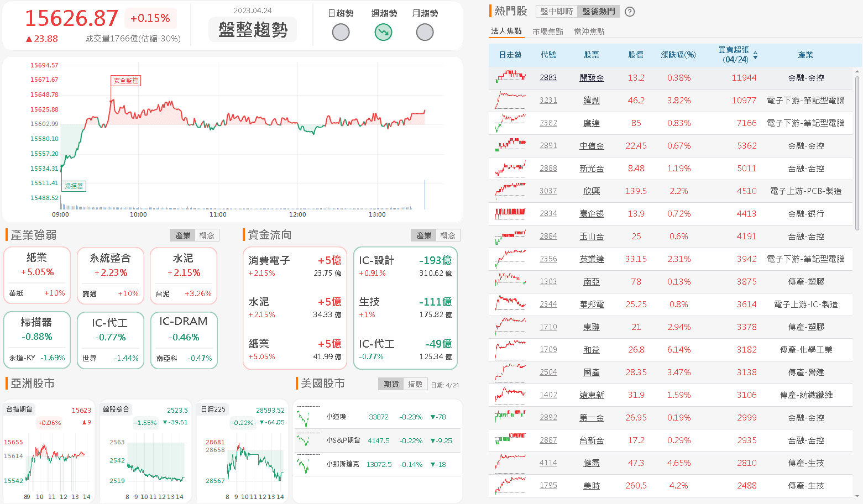
Task: Click 小那斯達克 futures row
Action: pyautogui.click(x=378, y=464)
